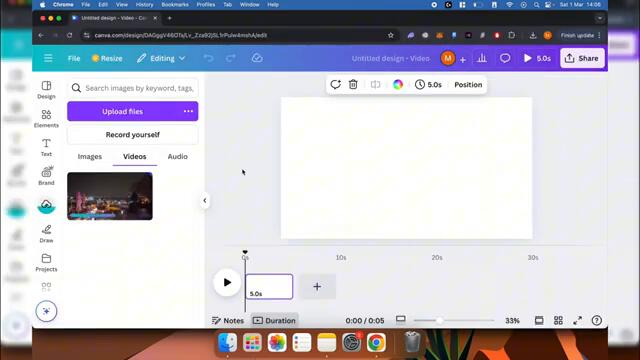Viewport: 640px width, 360px height.
Task: Open Launchpad from the Dock
Action: 252,342
